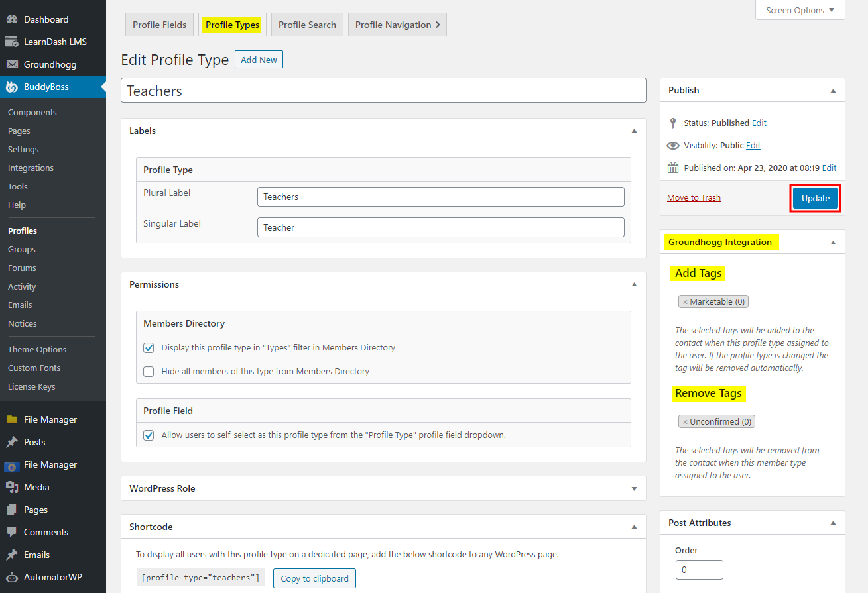The image size is (868, 593).
Task: Uncheck Display this profile type in Types filter
Action: pyautogui.click(x=148, y=347)
